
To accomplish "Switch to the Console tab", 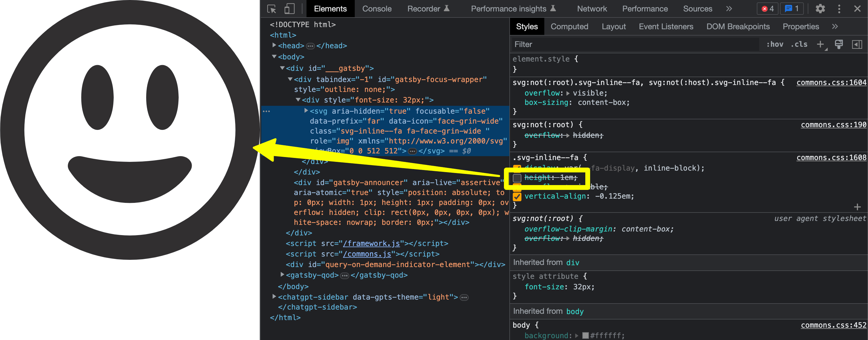I will [x=377, y=9].
